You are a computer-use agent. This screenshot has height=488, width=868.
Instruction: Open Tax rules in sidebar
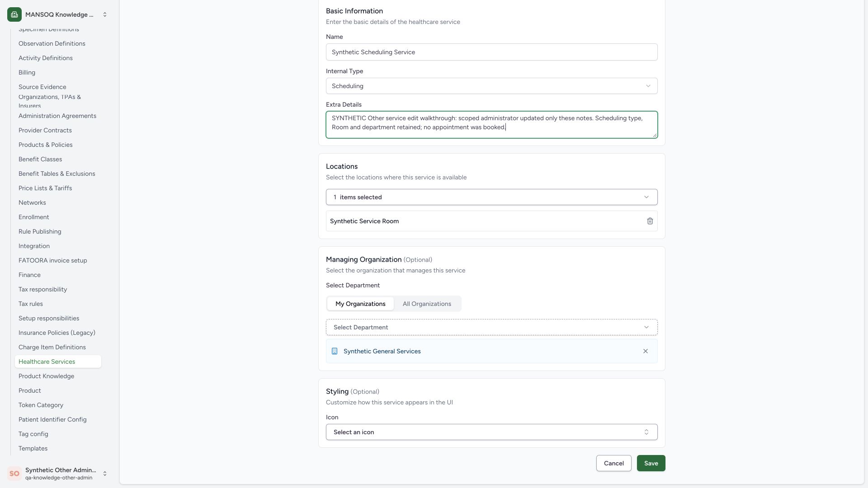(x=30, y=304)
